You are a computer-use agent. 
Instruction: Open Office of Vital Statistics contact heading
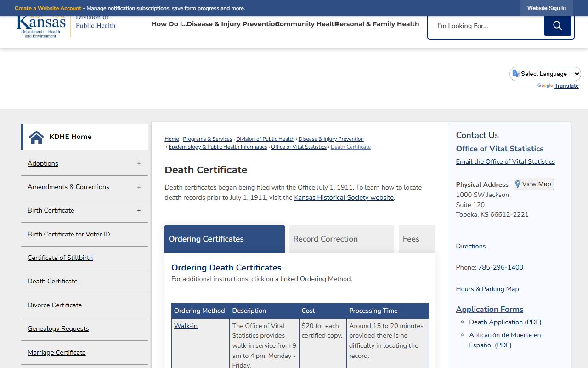(x=499, y=149)
